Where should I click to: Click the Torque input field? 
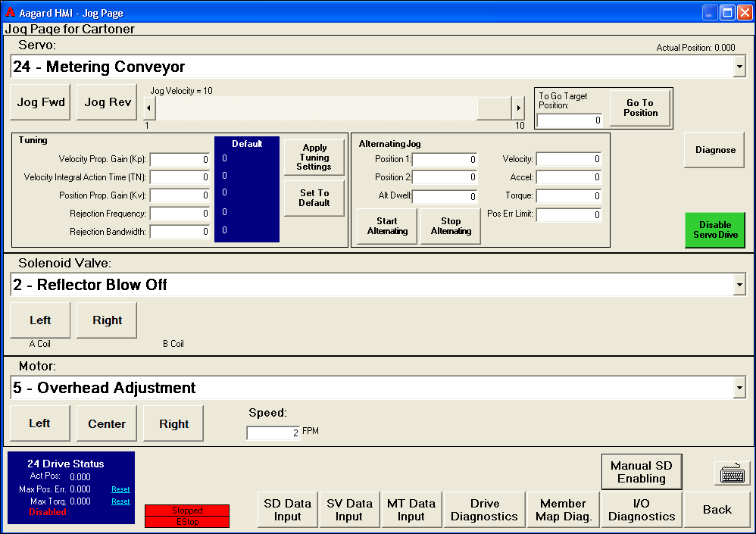click(569, 196)
